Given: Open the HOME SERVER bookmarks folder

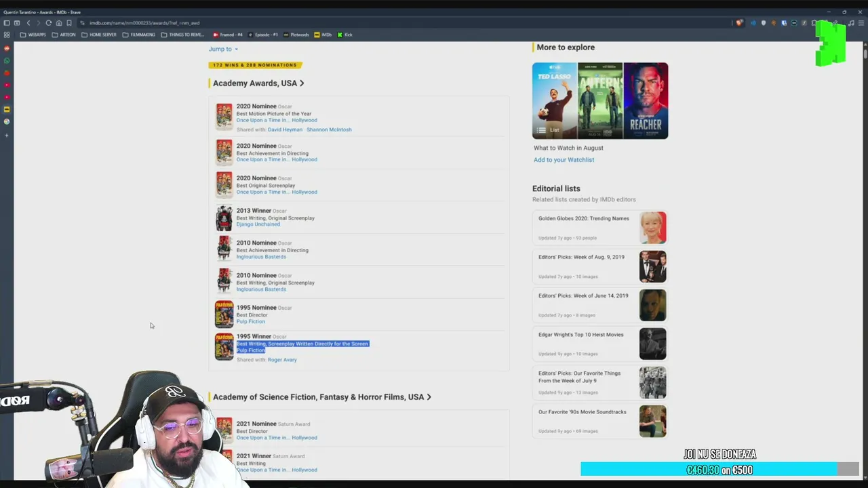Looking at the screenshot, I should (99, 35).
